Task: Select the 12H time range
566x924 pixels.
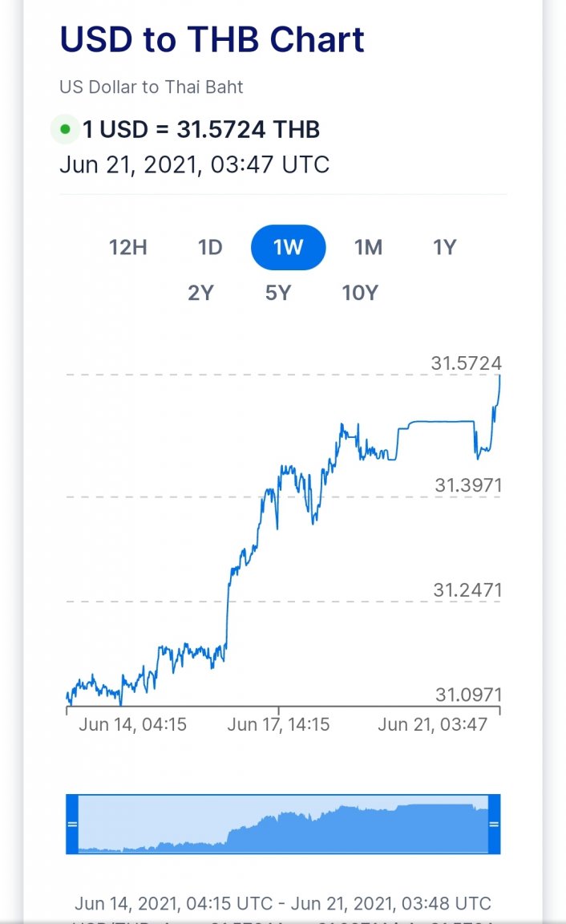Action: point(128,247)
